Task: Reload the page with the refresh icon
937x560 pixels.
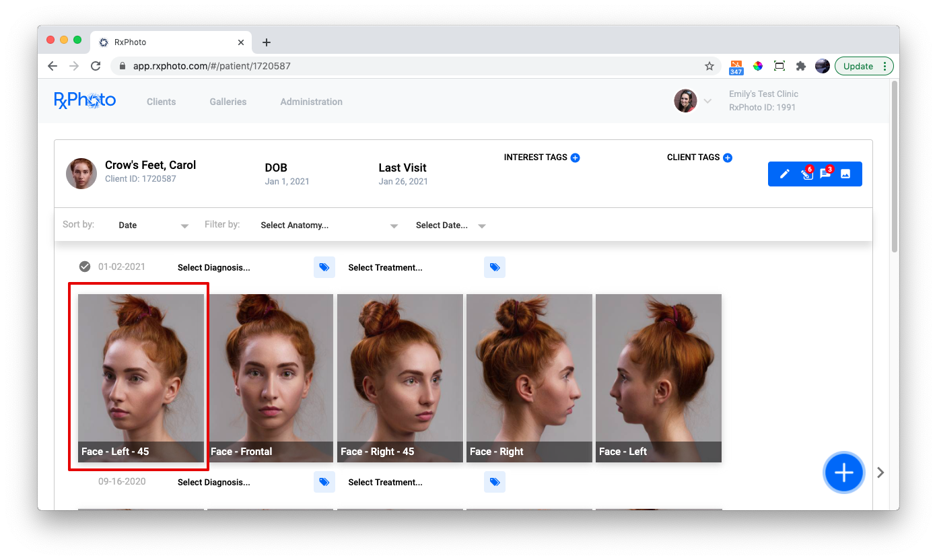Action: point(96,66)
